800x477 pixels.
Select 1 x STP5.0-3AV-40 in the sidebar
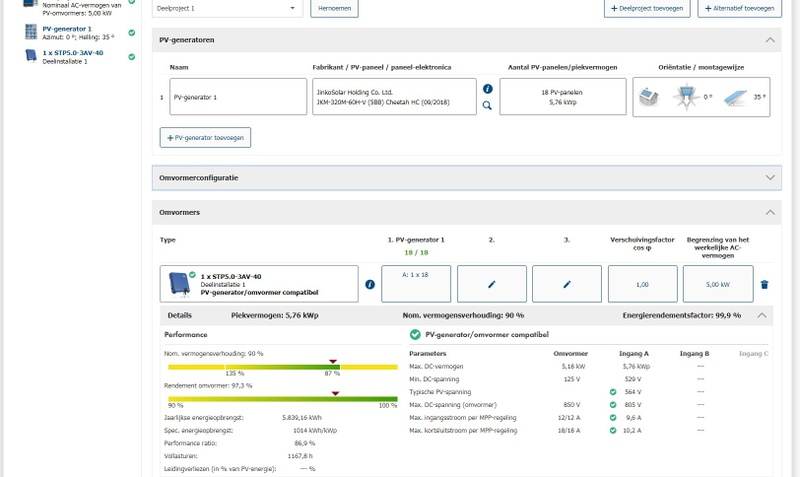pyautogui.click(x=72, y=52)
